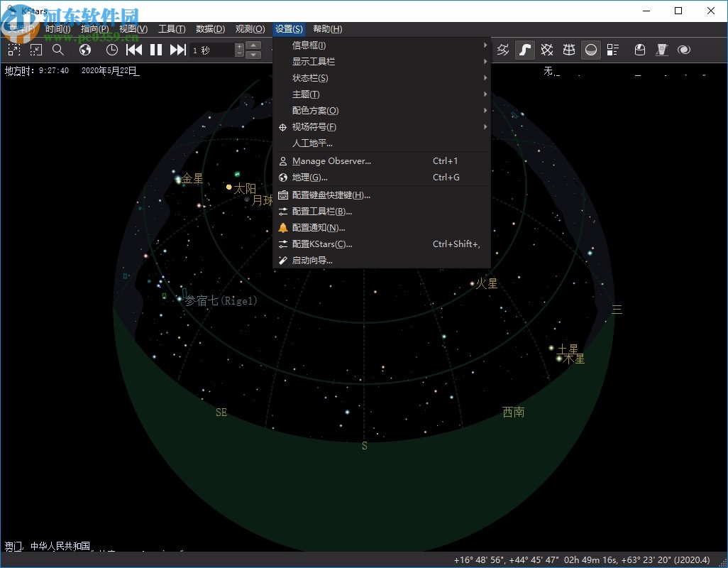
Task: Toggle the opaque ground horizon display
Action: coord(590,50)
